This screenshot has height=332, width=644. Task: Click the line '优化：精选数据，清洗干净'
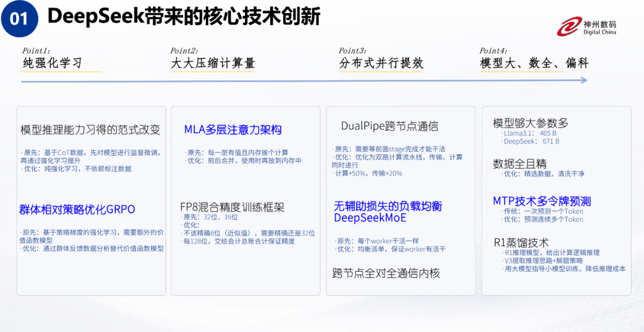[542, 173]
